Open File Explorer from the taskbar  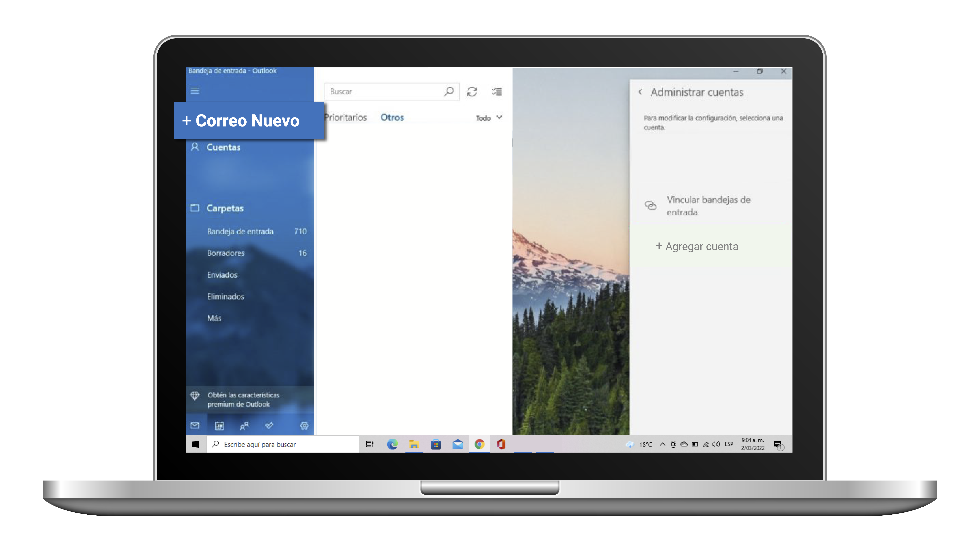414,444
